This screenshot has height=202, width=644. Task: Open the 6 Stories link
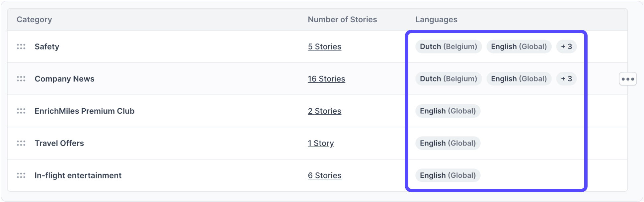click(x=324, y=175)
